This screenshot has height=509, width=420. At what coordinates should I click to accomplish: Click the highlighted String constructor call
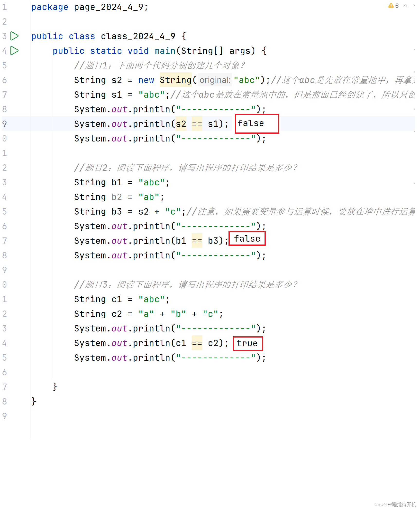pos(175,80)
